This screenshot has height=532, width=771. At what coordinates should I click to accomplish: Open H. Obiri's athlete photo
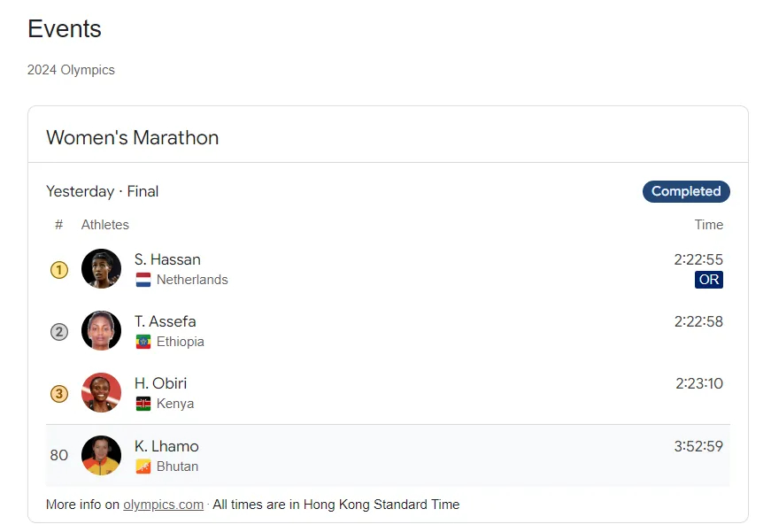[x=101, y=392]
